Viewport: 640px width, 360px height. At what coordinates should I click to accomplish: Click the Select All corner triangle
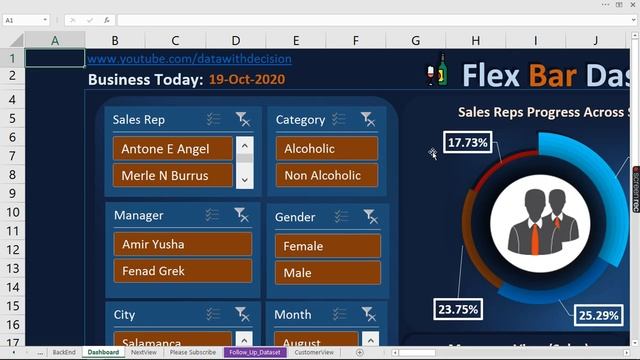pyautogui.click(x=16, y=40)
